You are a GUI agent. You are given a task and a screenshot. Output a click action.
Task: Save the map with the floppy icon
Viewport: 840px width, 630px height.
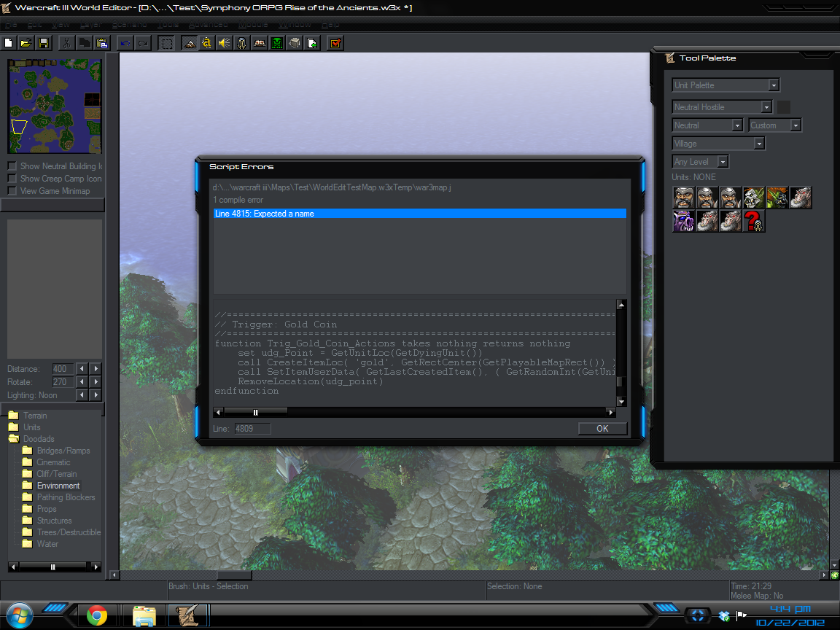(x=44, y=43)
